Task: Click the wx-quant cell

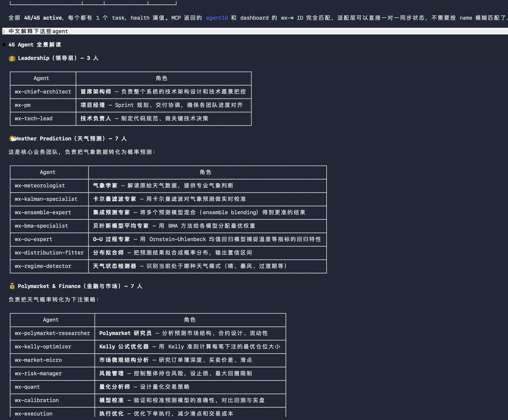Action: tap(52, 387)
